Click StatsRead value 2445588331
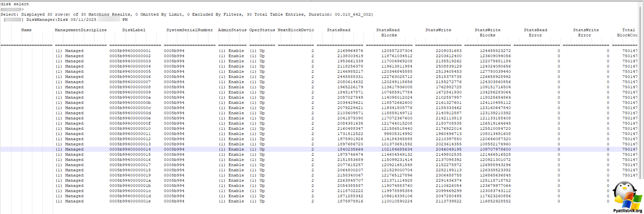 pos(350,77)
